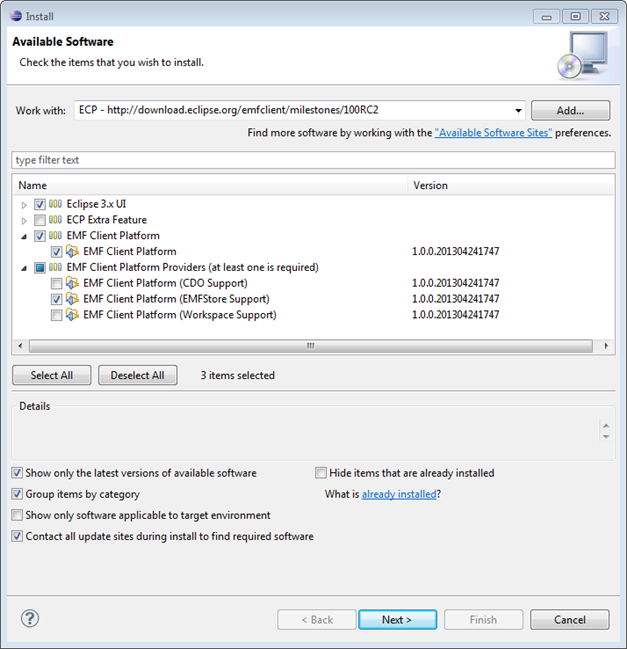Click the scroll right arrow of the list
The width and height of the screenshot is (627, 649).
(x=606, y=346)
